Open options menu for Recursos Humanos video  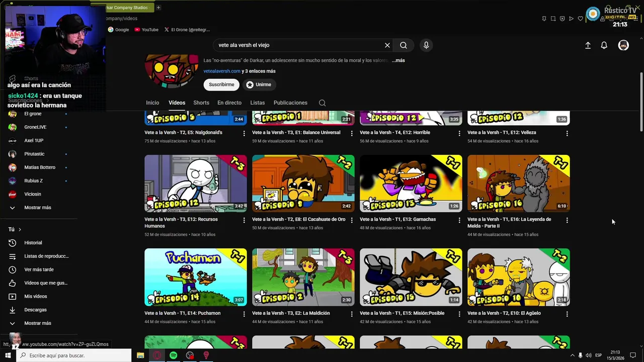pyautogui.click(x=244, y=220)
